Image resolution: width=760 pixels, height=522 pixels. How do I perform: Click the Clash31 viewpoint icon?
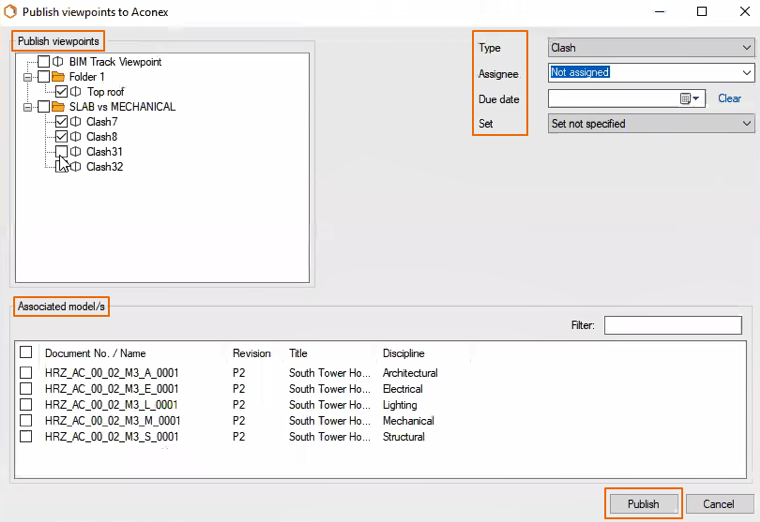coord(76,152)
